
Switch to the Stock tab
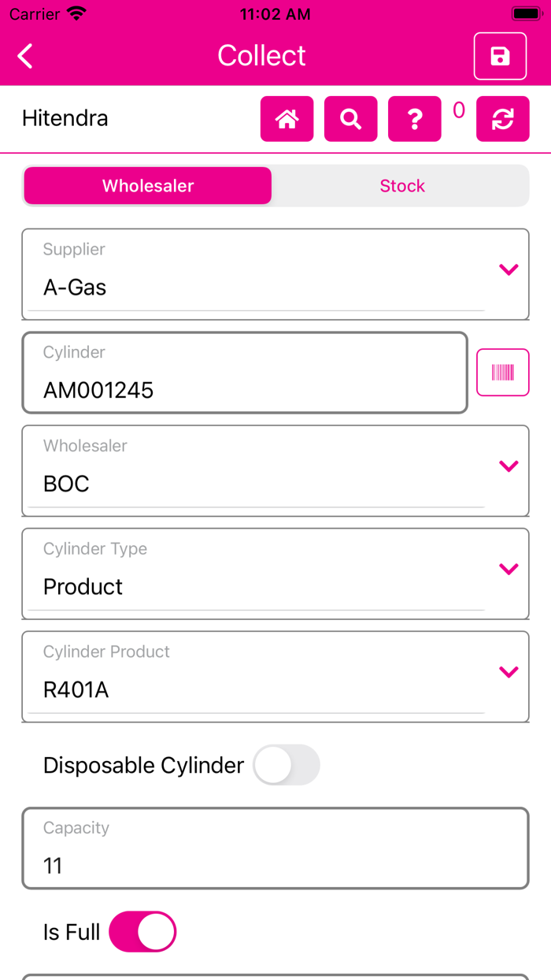[402, 186]
